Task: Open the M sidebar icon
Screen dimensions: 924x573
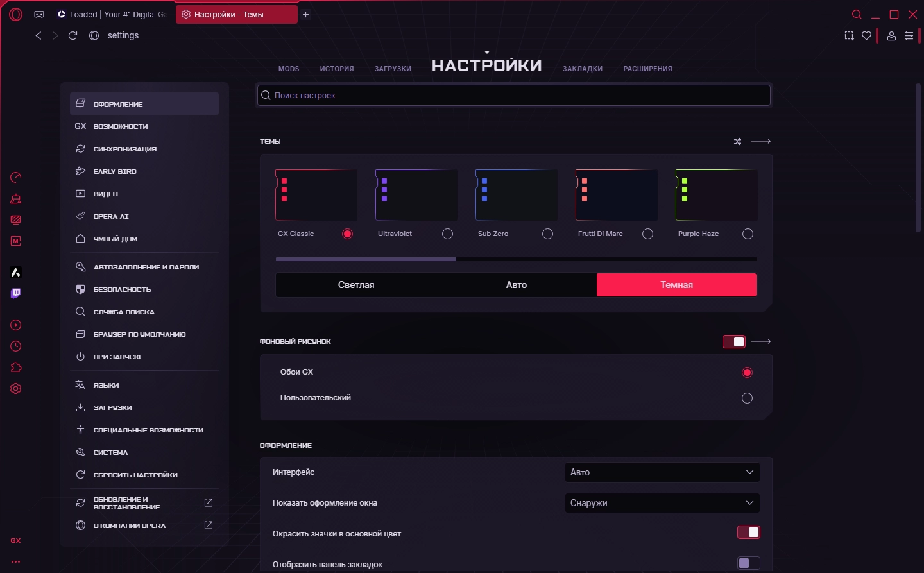Action: tap(16, 241)
